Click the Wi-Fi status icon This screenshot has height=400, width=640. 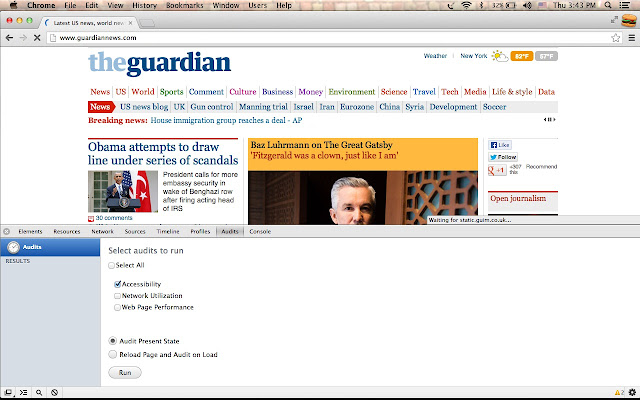click(466, 5)
